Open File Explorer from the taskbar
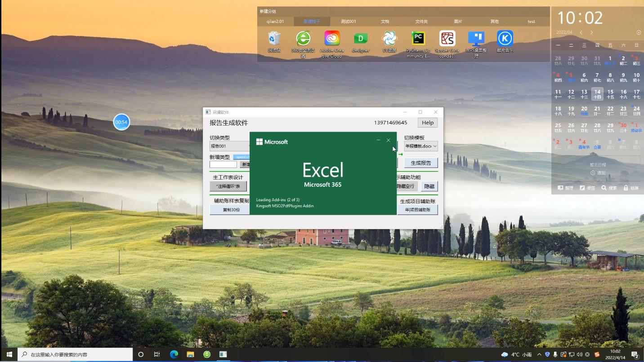 [x=190, y=354]
